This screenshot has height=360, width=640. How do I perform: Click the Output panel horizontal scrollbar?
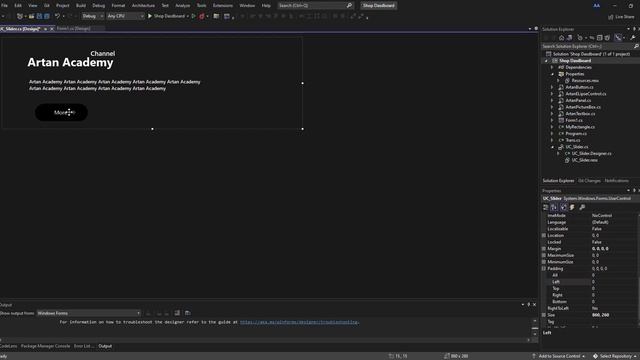[x=265, y=340]
